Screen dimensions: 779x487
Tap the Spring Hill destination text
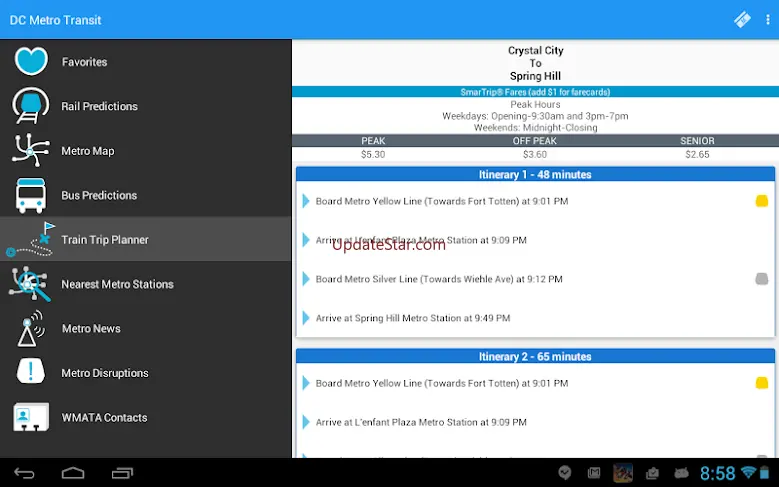[x=535, y=76]
